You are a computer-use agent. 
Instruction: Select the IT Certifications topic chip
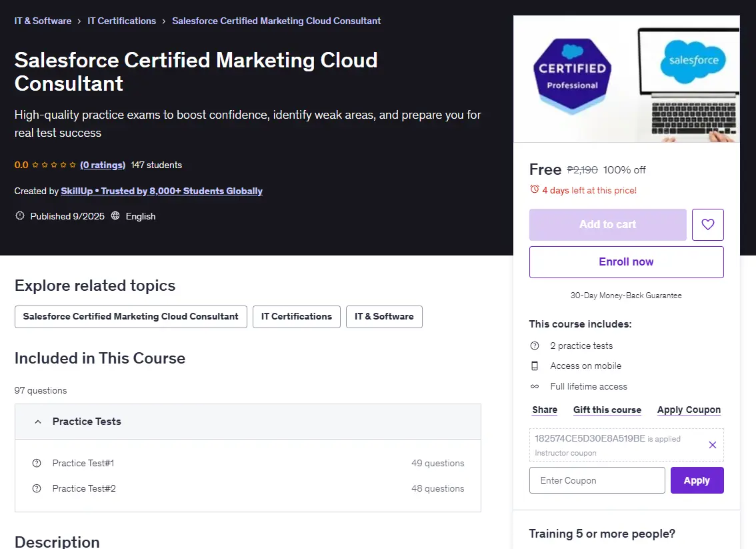tap(297, 316)
